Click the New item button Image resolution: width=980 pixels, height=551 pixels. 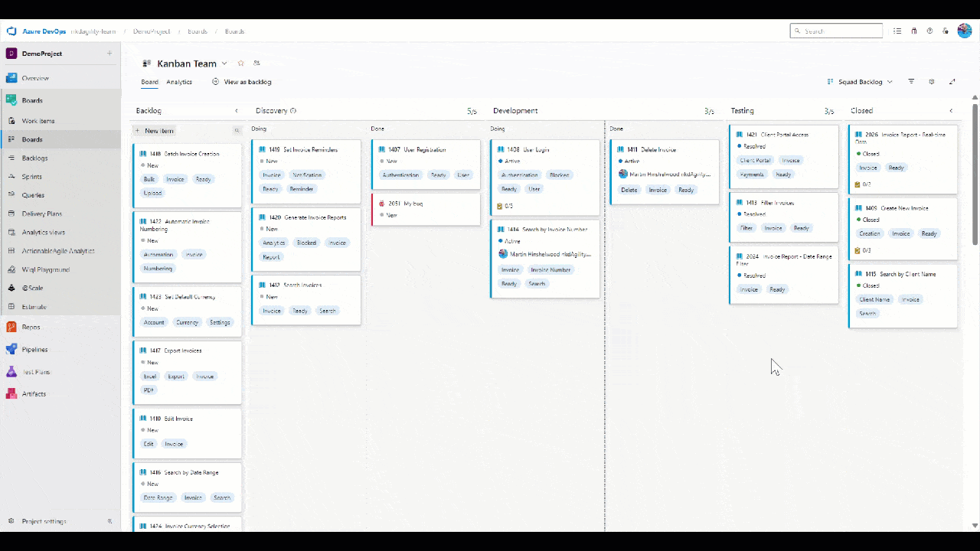coord(155,131)
